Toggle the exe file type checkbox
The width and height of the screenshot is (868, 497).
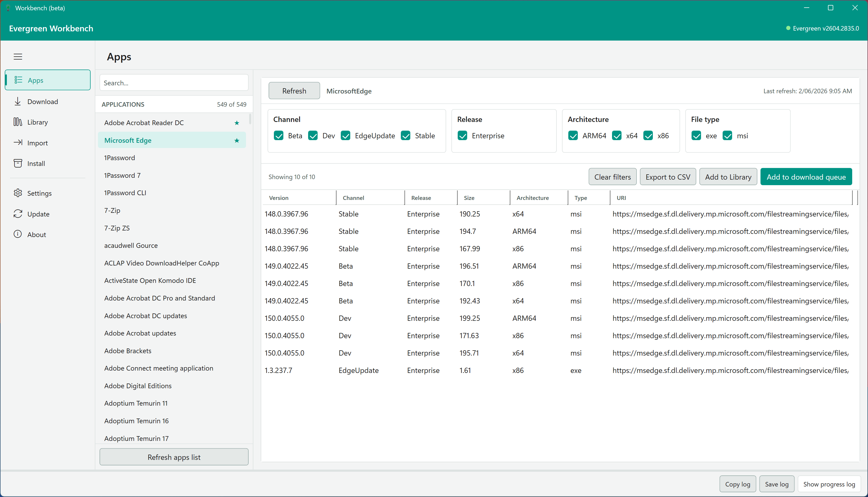(x=696, y=136)
